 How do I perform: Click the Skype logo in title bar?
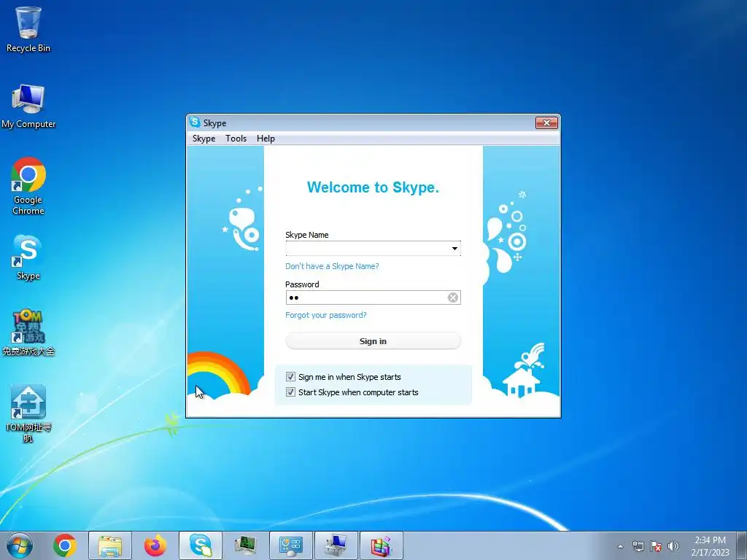coord(194,122)
